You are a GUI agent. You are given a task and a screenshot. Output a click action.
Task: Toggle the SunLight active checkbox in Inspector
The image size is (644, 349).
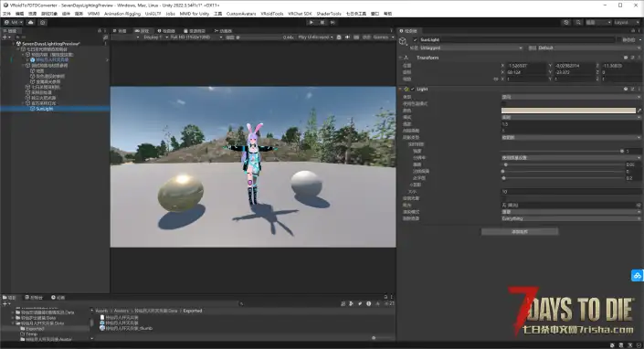click(x=415, y=40)
